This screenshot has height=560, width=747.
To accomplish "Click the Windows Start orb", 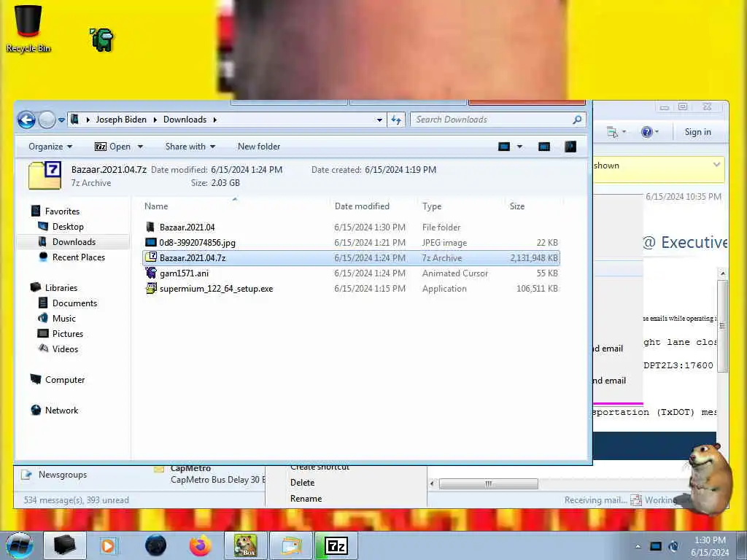I will tap(20, 545).
